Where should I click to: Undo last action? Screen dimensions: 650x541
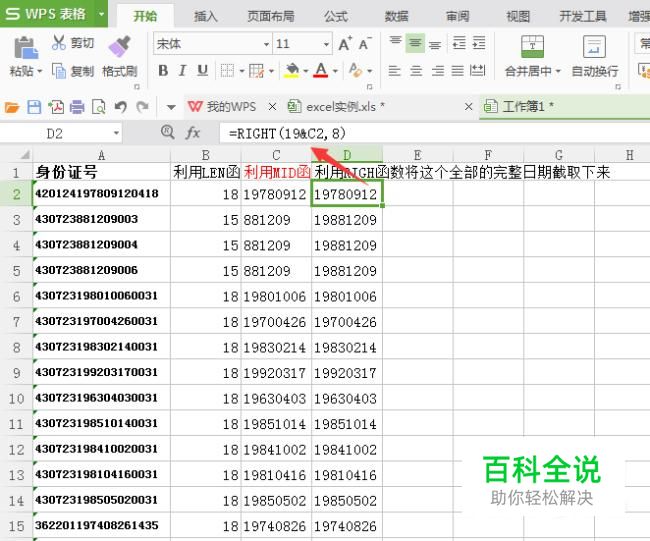121,107
